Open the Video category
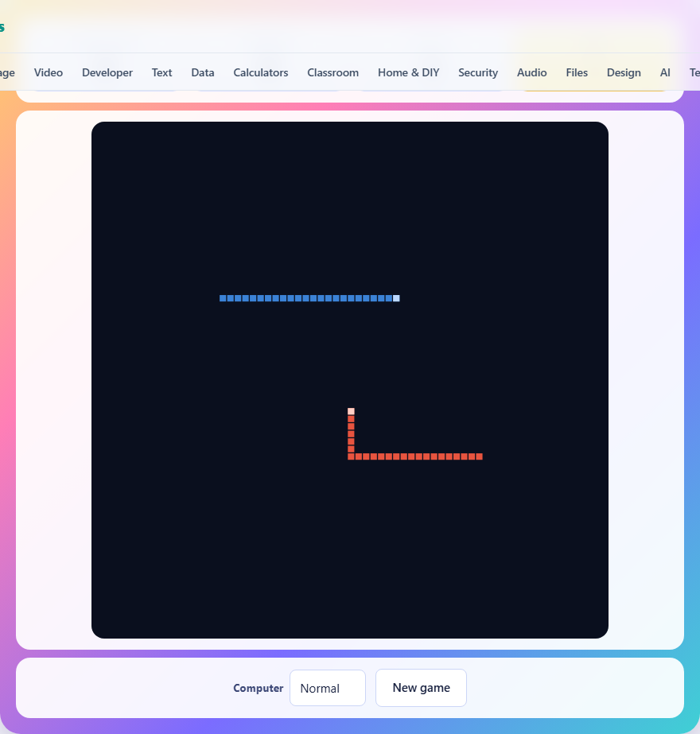Screen dimensions: 700x734 (49, 72)
